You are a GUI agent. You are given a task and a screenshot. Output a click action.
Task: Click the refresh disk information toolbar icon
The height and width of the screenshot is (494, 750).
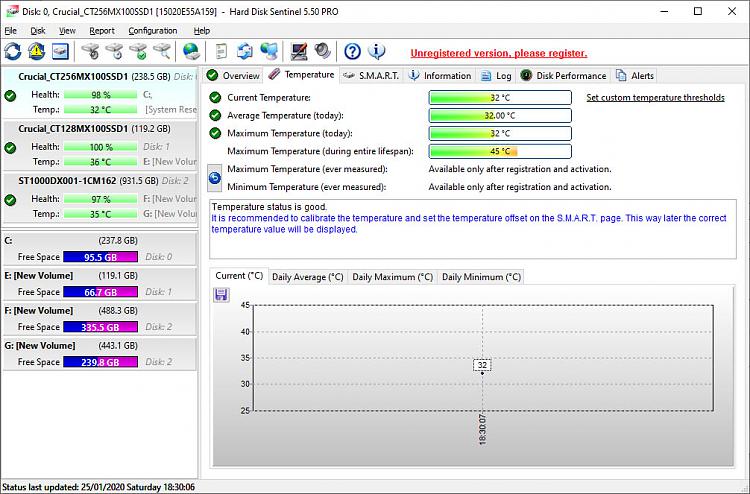13,51
